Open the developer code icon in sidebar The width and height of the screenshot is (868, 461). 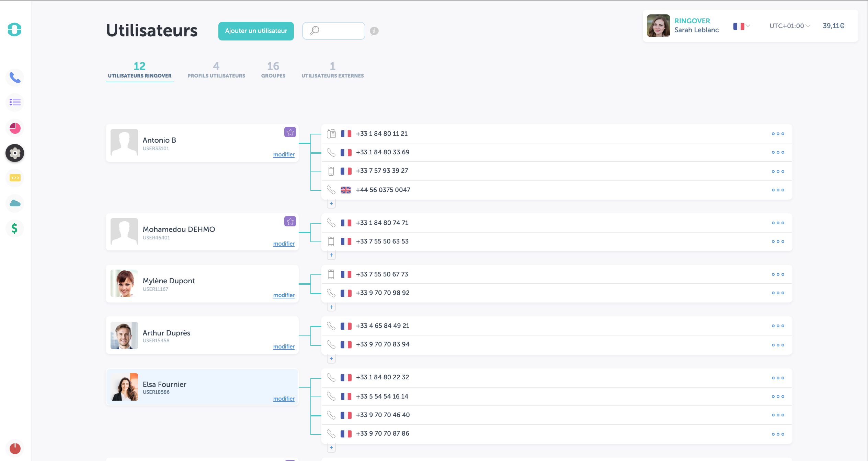(15, 178)
